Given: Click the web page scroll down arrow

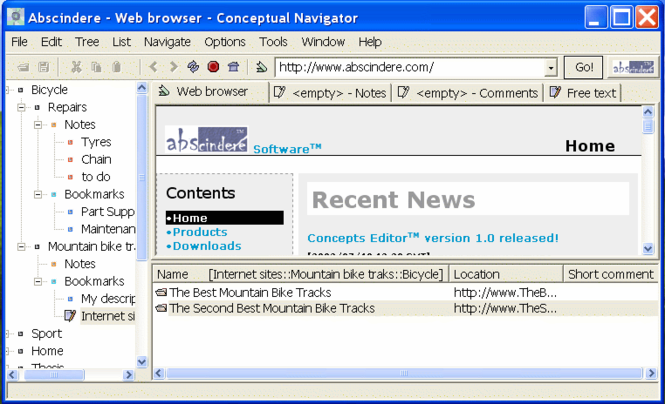Looking at the screenshot, I should tap(648, 248).
